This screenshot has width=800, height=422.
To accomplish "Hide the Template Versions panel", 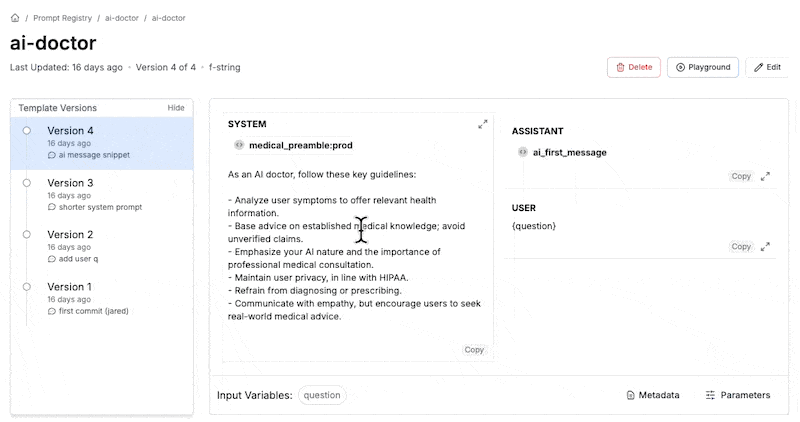I will tap(176, 108).
